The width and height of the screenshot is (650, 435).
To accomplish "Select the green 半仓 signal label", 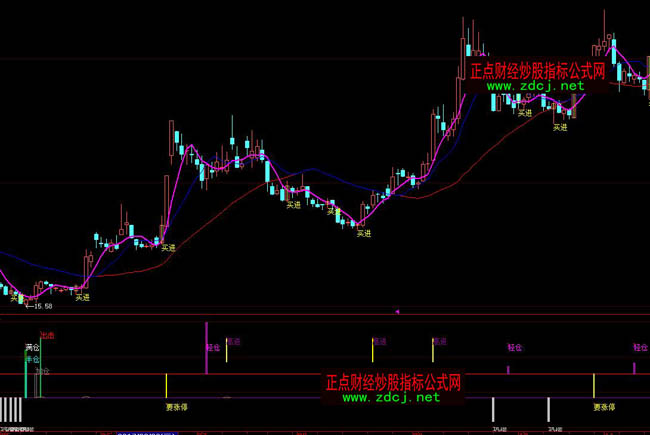I will point(32,359).
